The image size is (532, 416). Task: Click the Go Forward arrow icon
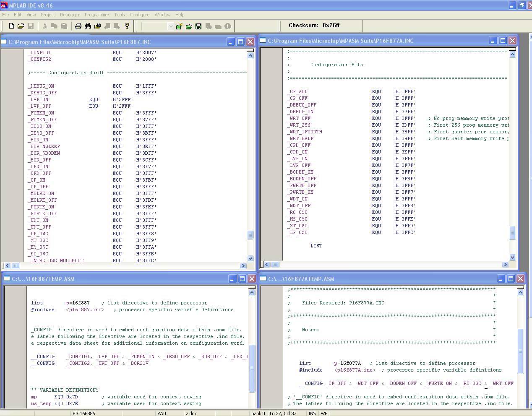coord(117,26)
